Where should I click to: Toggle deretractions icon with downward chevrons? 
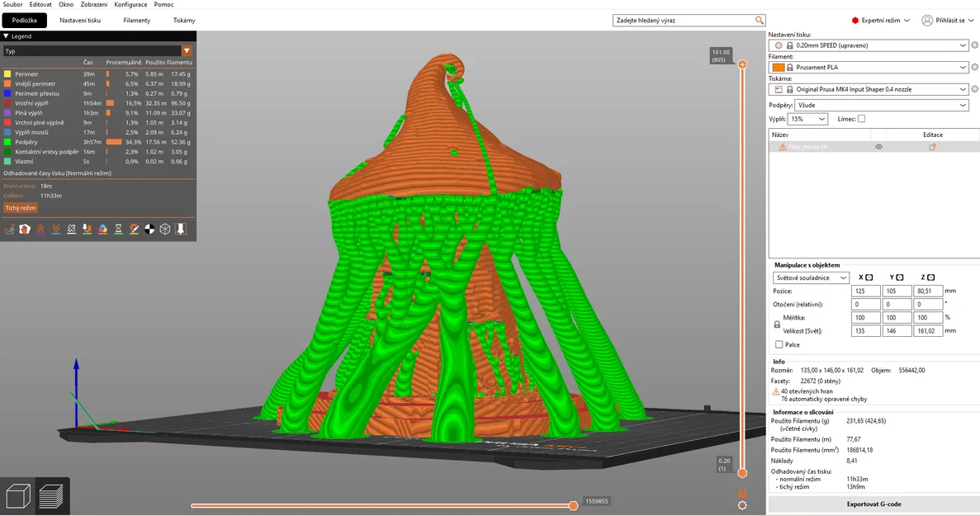click(x=56, y=230)
